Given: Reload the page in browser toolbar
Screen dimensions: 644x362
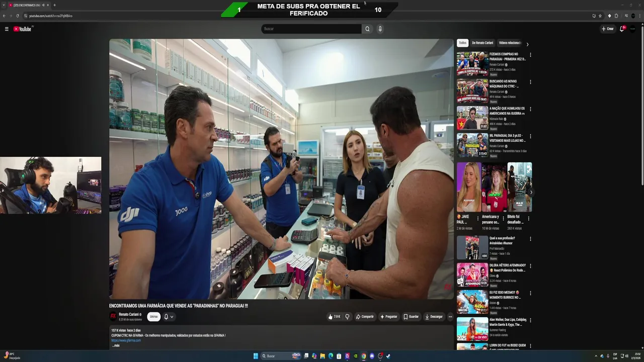Looking at the screenshot, I should click(x=18, y=16).
